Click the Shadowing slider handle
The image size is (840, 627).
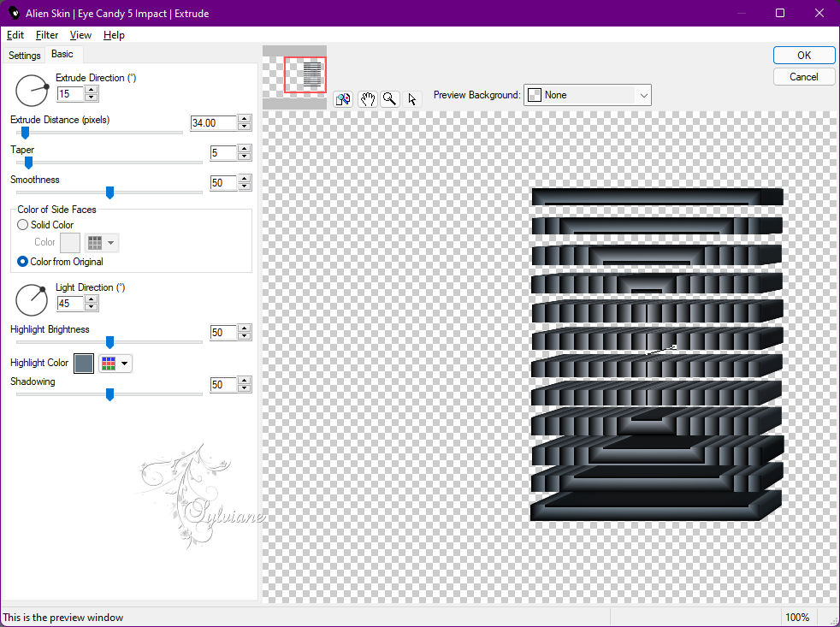[109, 394]
